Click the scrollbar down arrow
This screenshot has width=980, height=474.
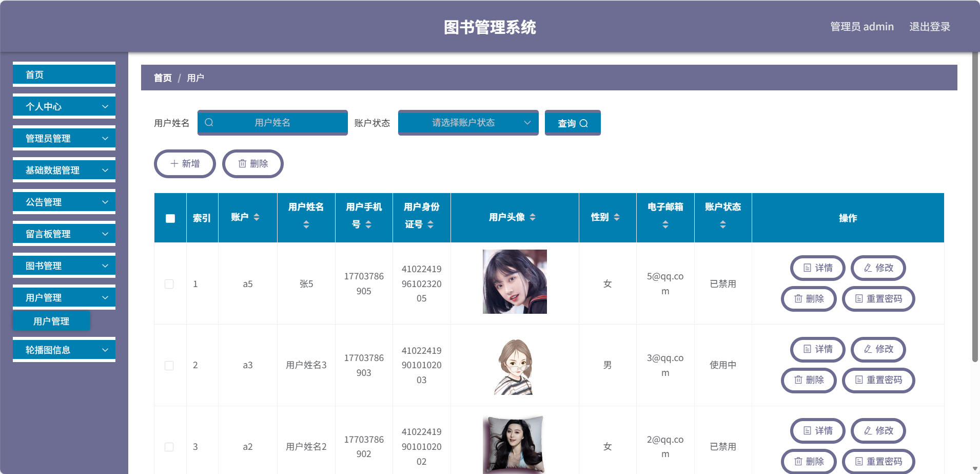[975, 469]
